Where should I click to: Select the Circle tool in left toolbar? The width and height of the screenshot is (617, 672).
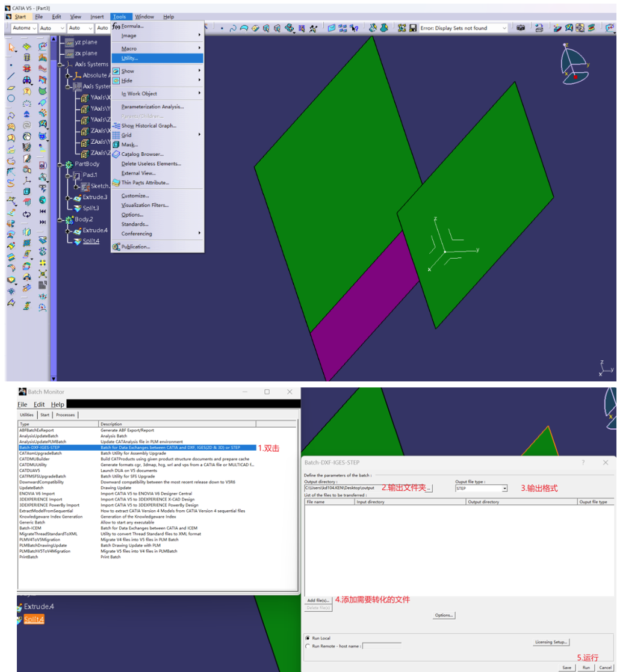point(11,99)
